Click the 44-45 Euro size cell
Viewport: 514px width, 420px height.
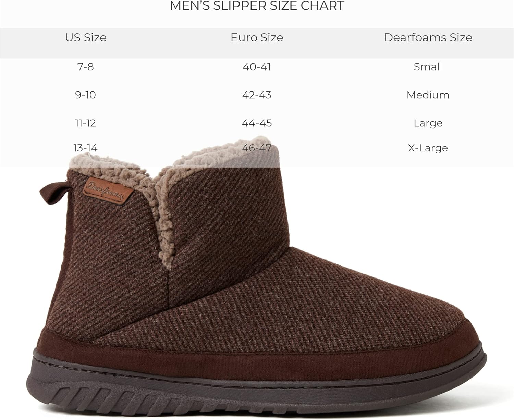click(257, 123)
